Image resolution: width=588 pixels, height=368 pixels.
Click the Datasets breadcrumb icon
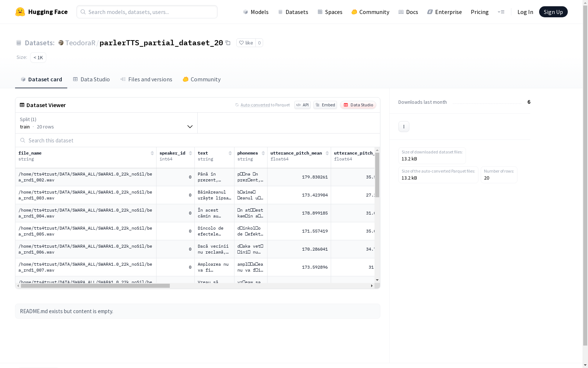point(19,43)
